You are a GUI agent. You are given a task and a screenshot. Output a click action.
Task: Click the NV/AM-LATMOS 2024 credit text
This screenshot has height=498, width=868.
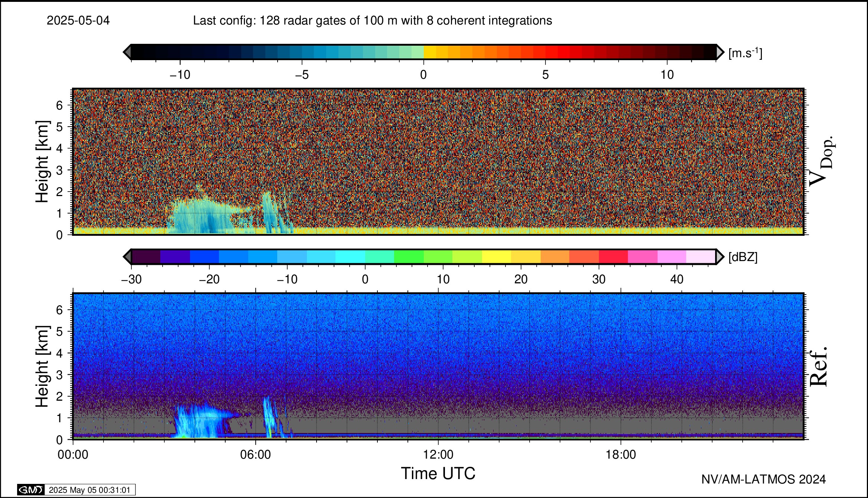point(763,479)
